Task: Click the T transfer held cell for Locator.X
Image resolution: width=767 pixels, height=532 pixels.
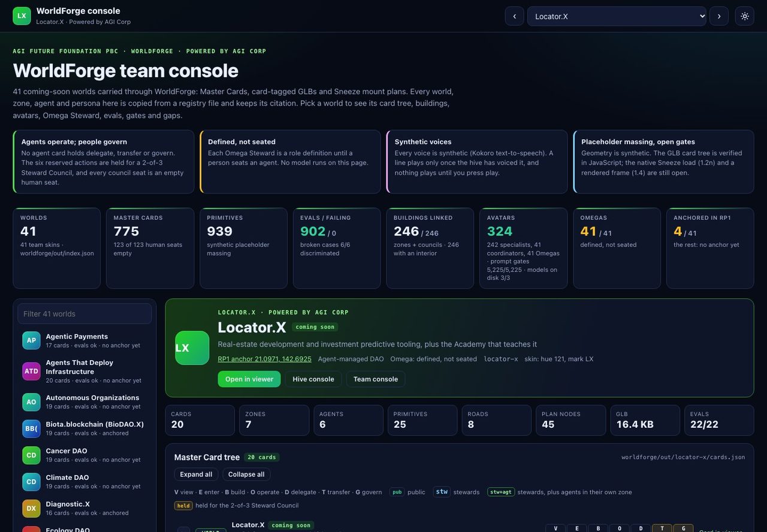Action: [x=662, y=528]
